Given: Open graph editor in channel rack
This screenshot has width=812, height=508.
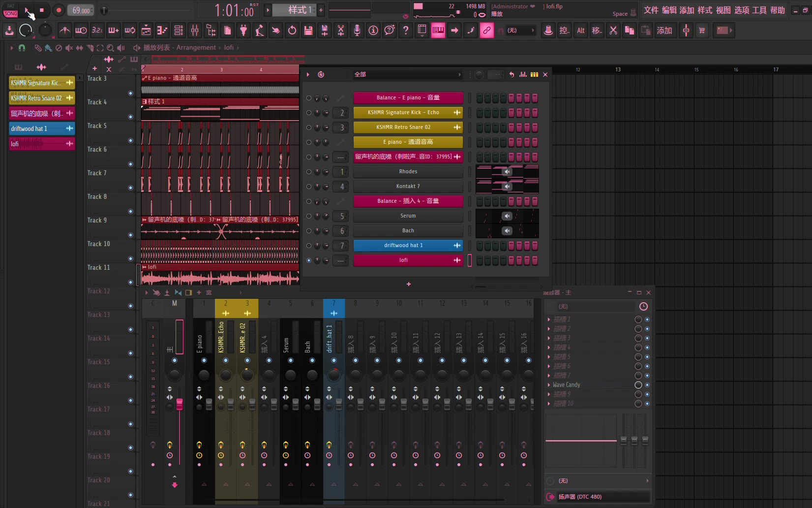Looking at the screenshot, I should click(523, 74).
